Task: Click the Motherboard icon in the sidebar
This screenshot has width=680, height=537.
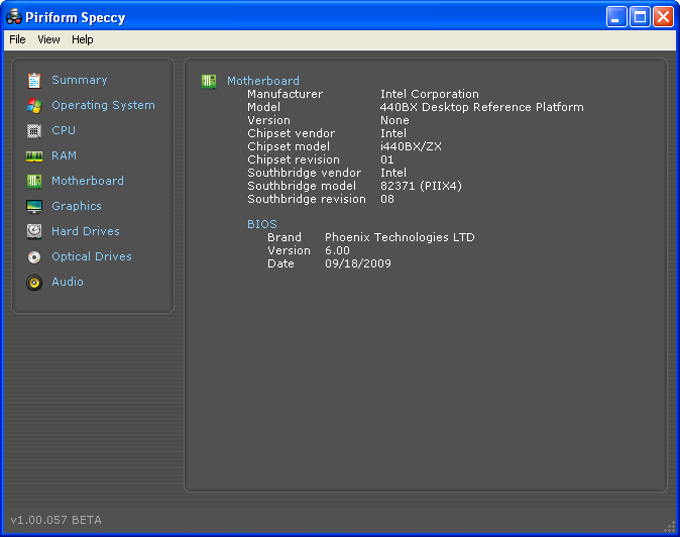Action: click(x=34, y=181)
